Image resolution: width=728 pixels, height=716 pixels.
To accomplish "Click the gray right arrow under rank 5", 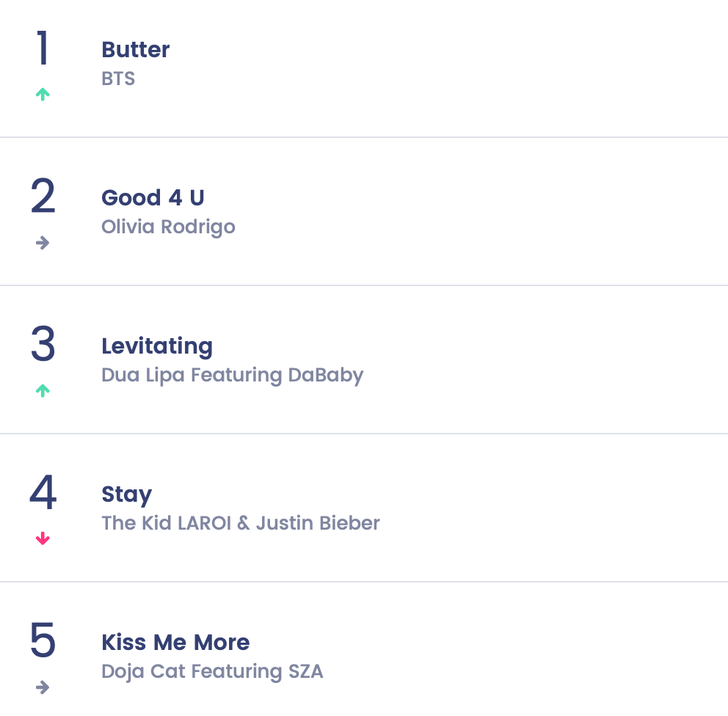I will pos(43,687).
